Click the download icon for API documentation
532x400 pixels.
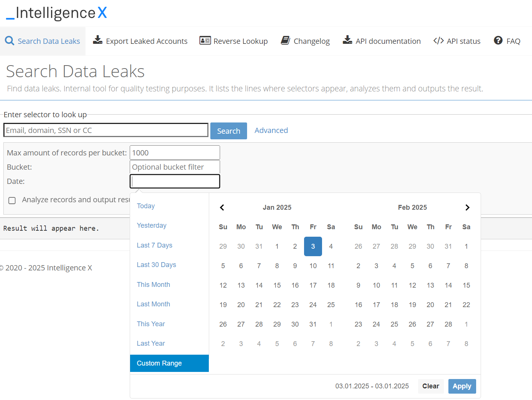[x=347, y=40]
